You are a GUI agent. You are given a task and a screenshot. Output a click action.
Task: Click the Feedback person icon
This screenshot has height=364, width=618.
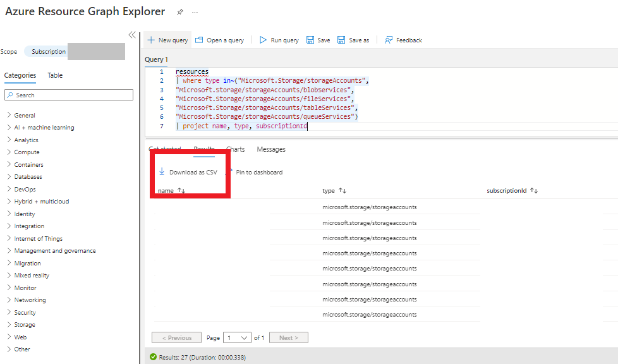[x=388, y=40]
